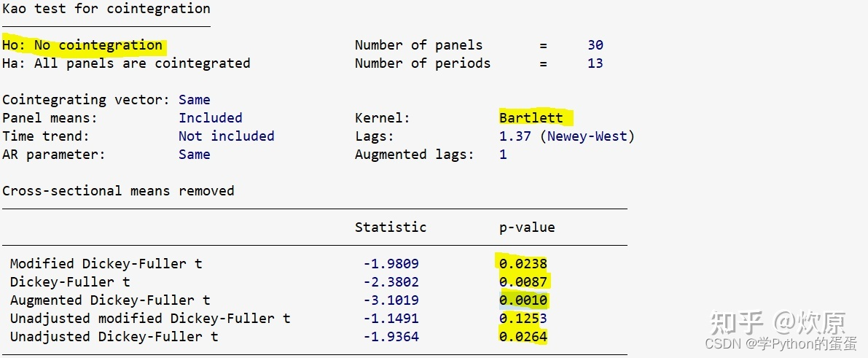Click the 'Modified Dickey-Fuller t' row label
The height and width of the screenshot is (358, 868).
click(106, 264)
